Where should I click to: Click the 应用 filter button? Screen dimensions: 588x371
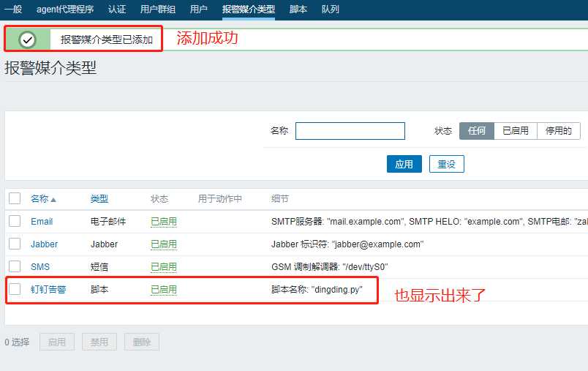[404, 164]
